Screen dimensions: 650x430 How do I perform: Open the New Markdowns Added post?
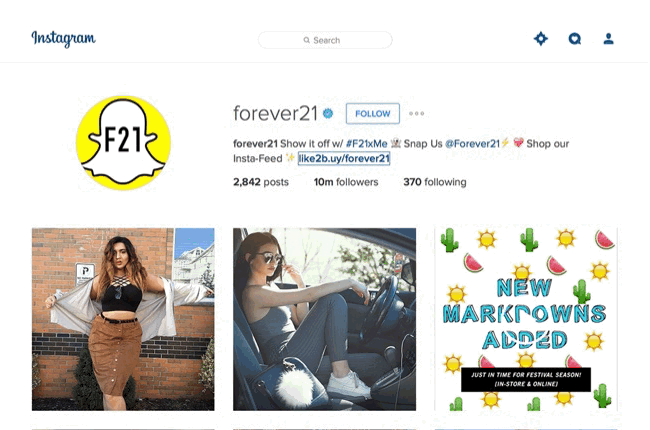pos(526,319)
